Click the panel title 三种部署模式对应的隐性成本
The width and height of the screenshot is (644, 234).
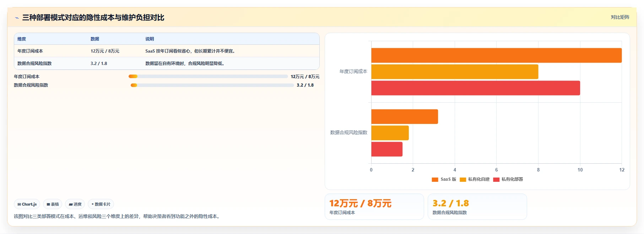(93, 17)
